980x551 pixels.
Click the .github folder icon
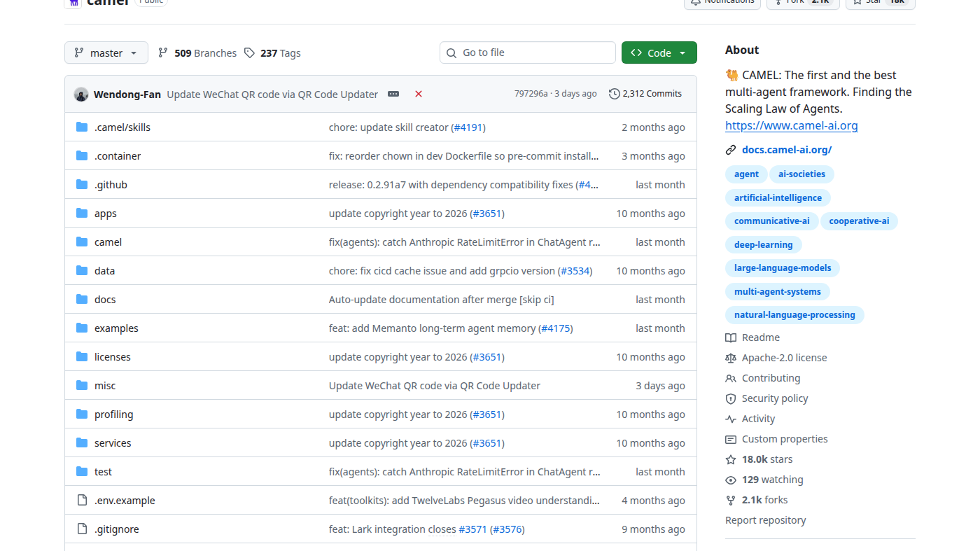pyautogui.click(x=82, y=185)
